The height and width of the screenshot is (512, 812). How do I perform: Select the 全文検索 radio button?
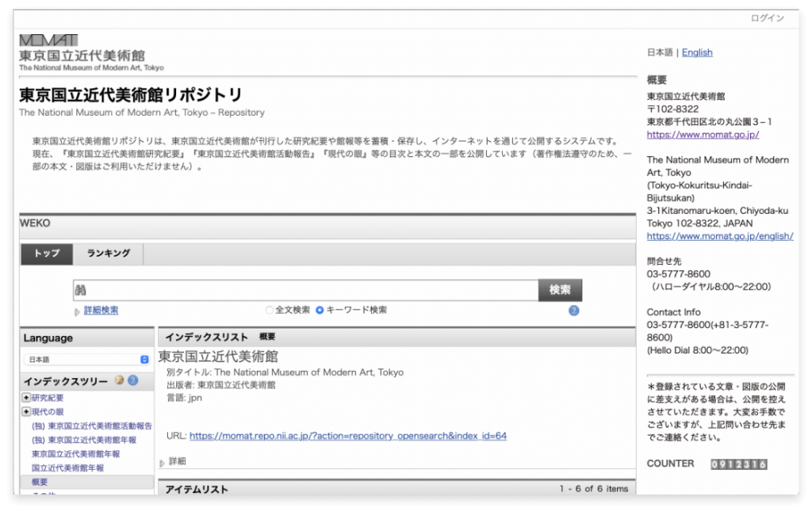coord(270,310)
